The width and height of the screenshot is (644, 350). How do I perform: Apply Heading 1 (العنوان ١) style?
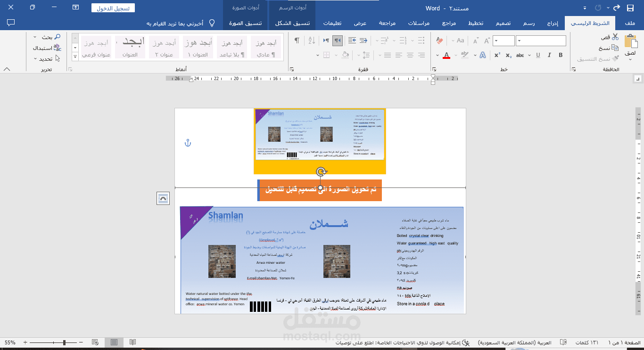coord(198,48)
